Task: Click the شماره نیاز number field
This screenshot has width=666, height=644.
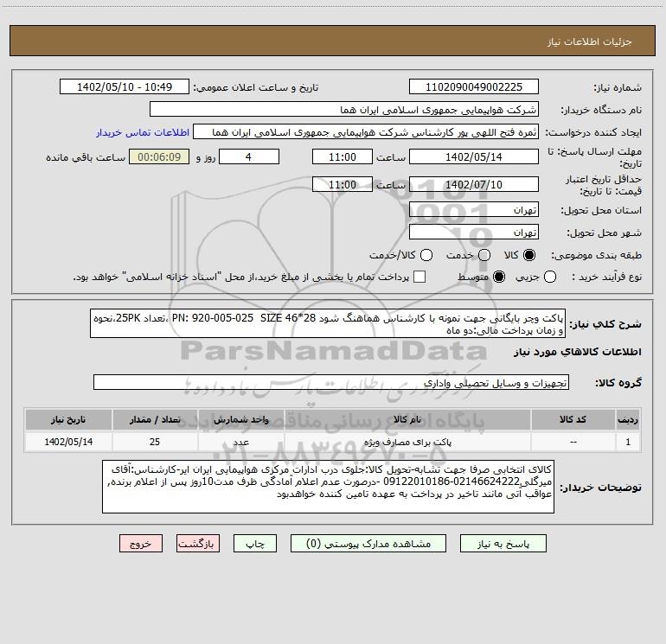Action: [473, 87]
